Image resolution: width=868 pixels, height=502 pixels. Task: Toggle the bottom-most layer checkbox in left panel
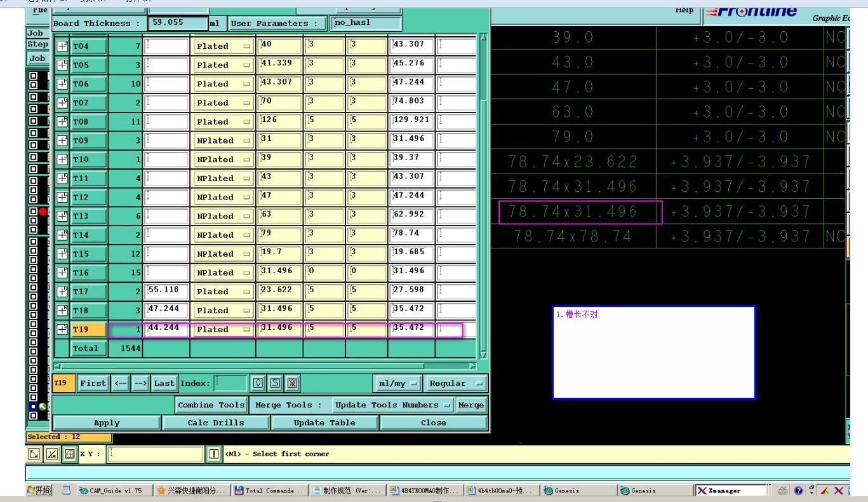coord(34,416)
